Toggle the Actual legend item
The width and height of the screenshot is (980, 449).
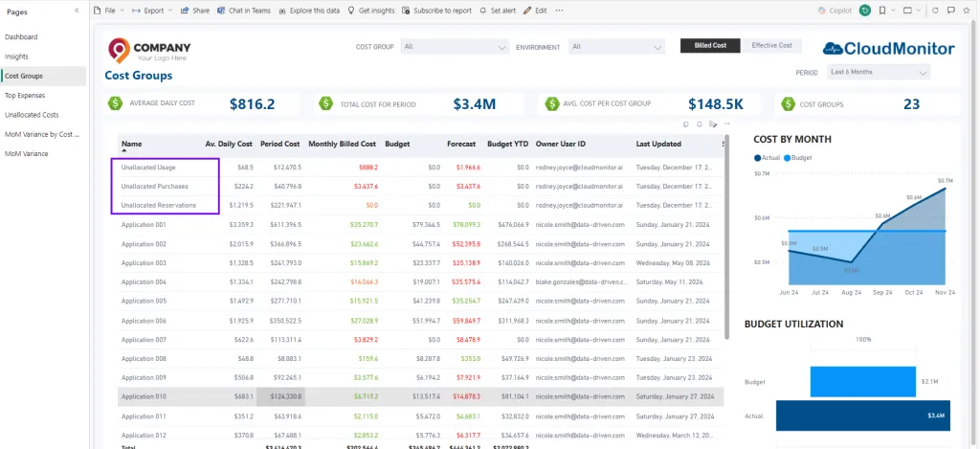pyautogui.click(x=767, y=158)
